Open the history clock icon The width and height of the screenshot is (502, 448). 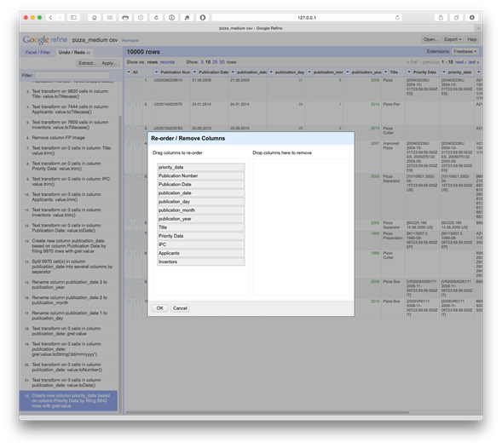(x=141, y=18)
